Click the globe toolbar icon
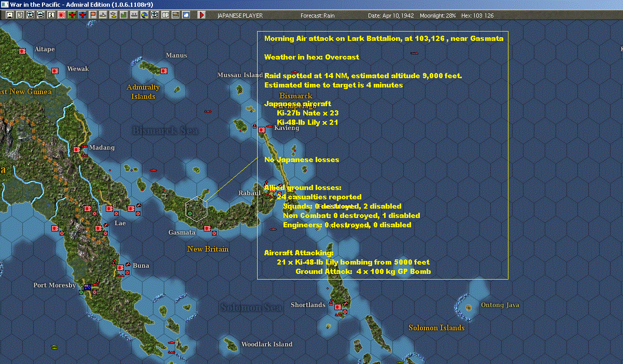The height and width of the screenshot is (364, 623). pyautogui.click(x=145, y=15)
